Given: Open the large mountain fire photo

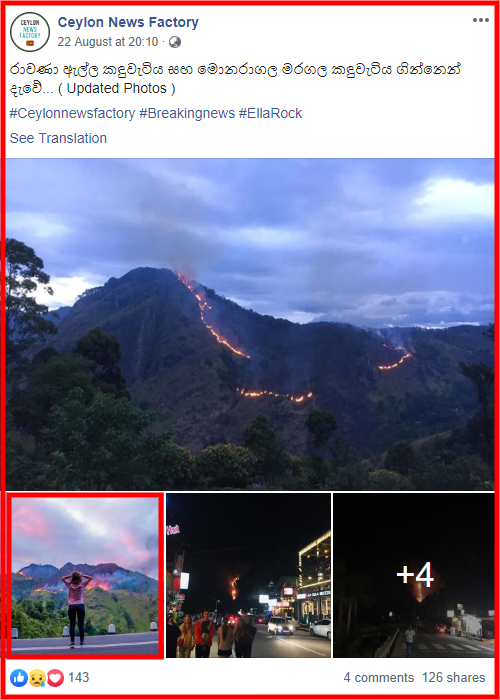Looking at the screenshot, I should [250, 324].
